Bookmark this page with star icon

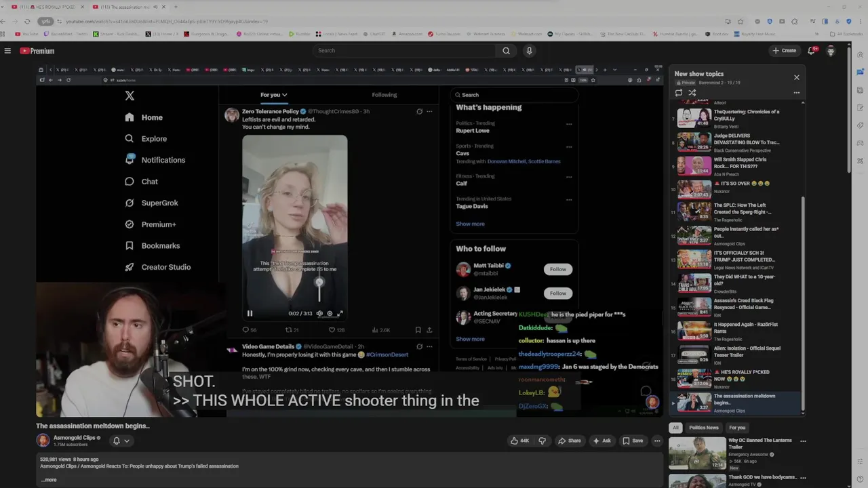pyautogui.click(x=741, y=21)
